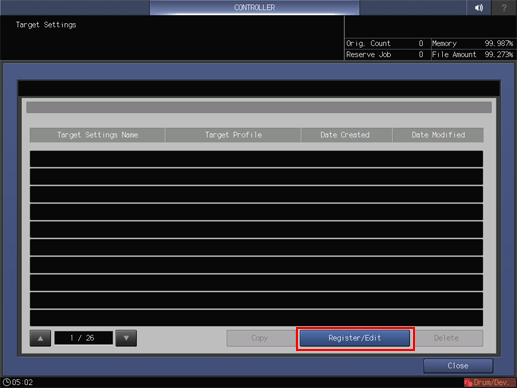
Task: Click the clock icon in status bar
Action: click(x=6, y=382)
